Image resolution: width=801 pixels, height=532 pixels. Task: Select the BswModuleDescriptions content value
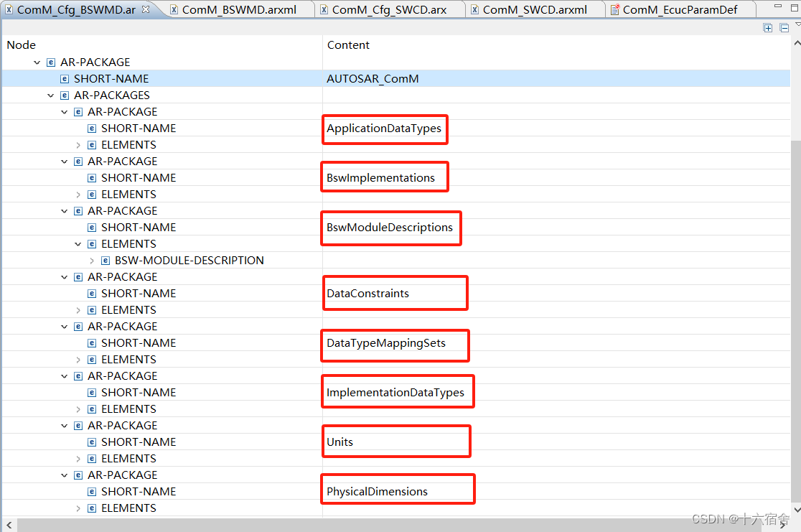tap(389, 228)
